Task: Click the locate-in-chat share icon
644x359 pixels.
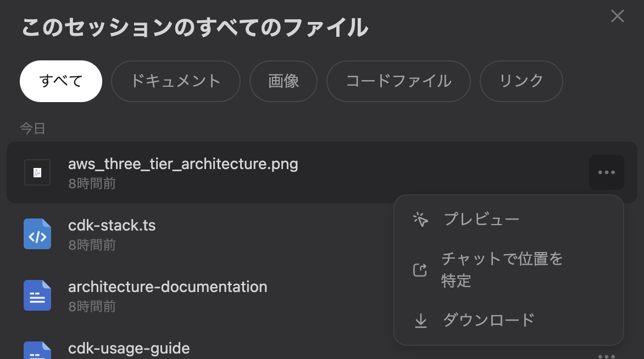Action: (x=420, y=270)
